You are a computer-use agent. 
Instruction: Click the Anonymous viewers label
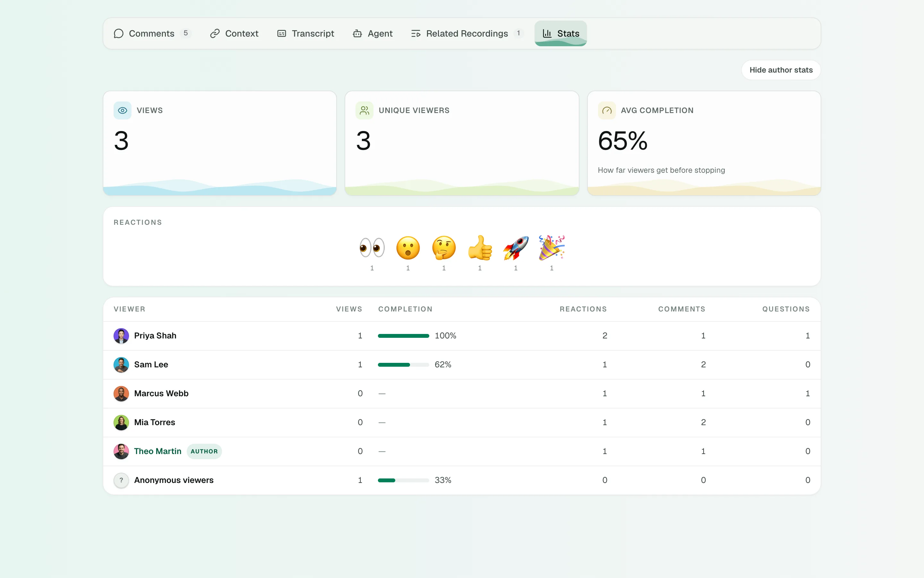tap(174, 480)
